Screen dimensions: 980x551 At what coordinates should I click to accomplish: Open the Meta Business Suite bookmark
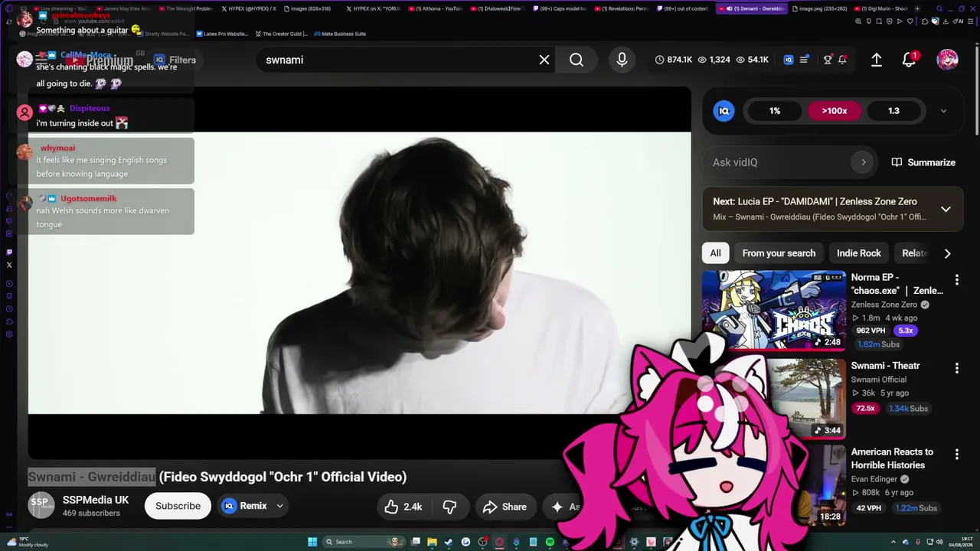click(340, 34)
